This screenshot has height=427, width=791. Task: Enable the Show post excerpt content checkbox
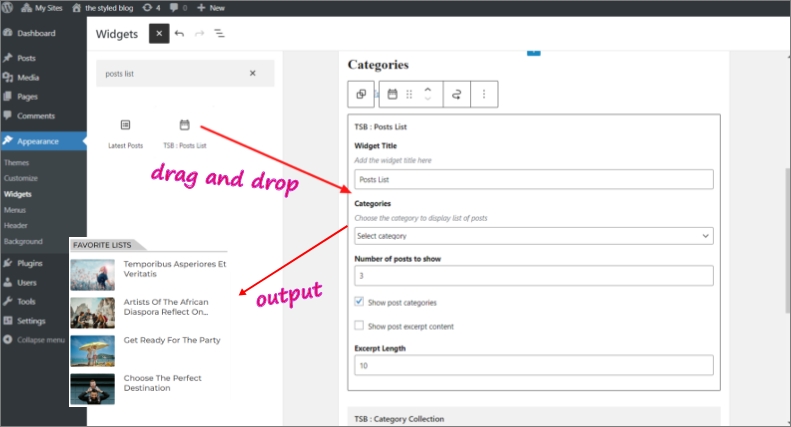[360, 326]
